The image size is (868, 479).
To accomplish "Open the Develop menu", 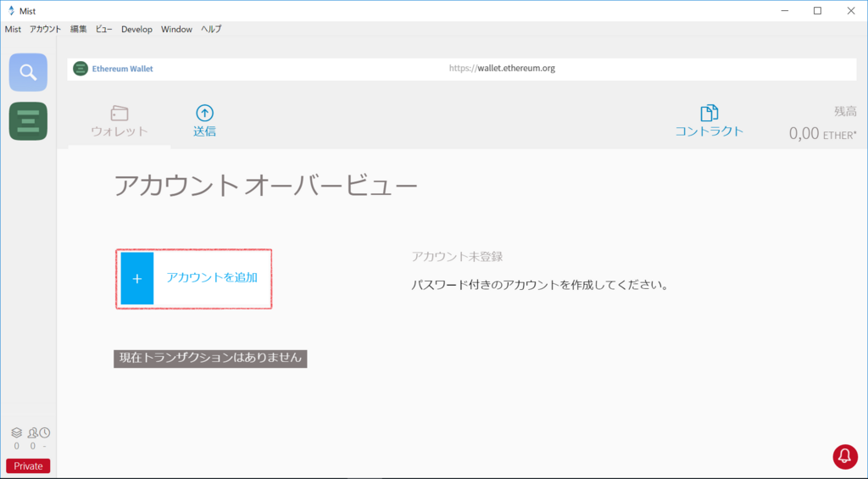I will click(136, 30).
